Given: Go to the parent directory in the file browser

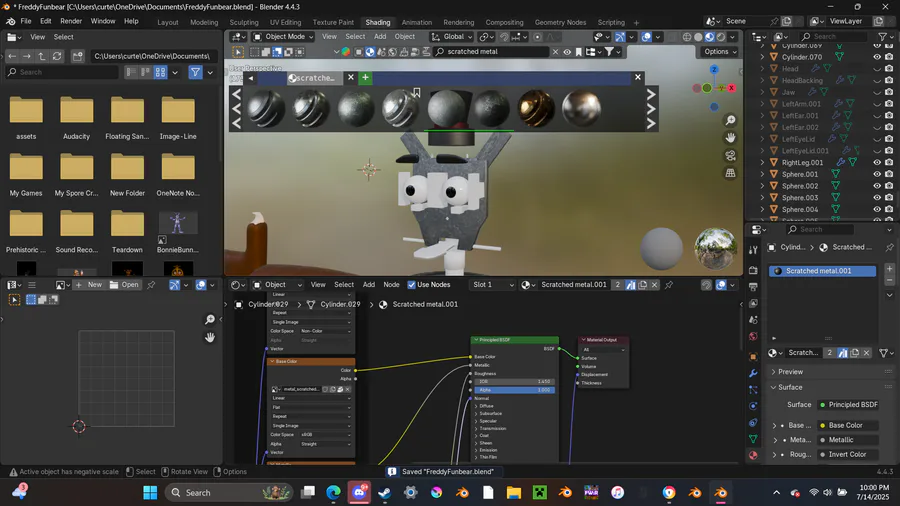Looking at the screenshot, I should [x=42, y=56].
